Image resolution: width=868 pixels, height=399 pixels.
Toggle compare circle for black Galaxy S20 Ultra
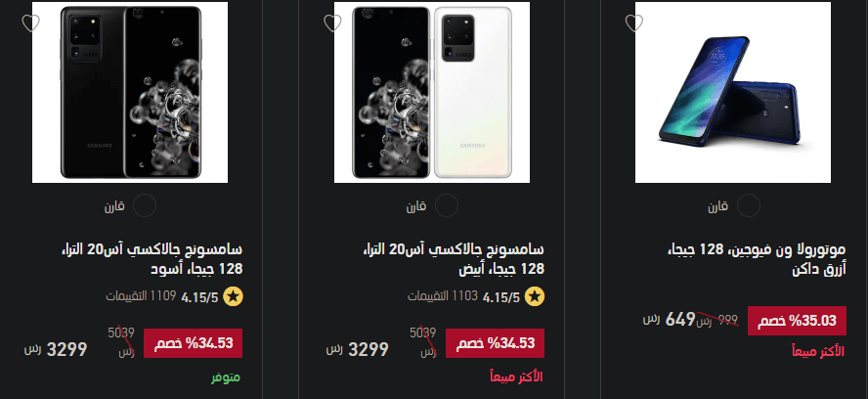[145, 206]
